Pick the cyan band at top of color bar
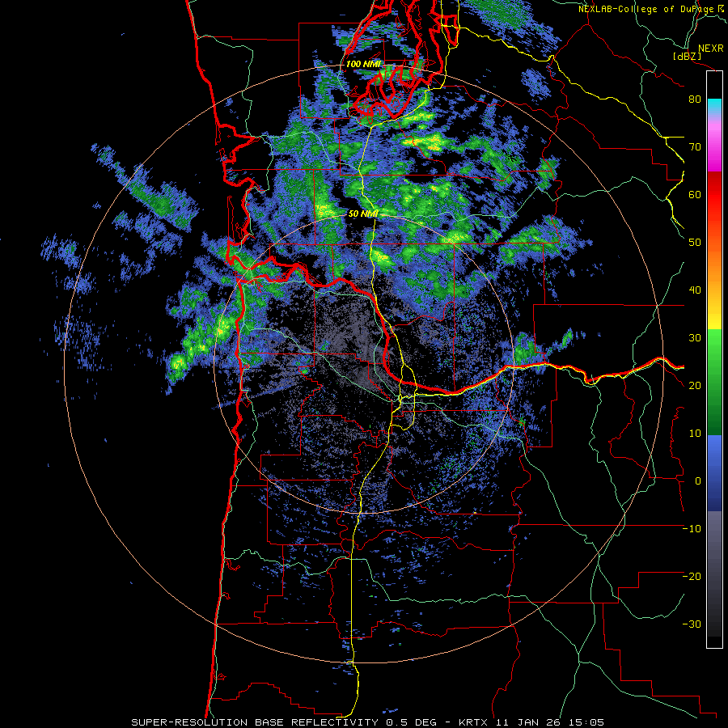Viewport: 728px width, 728px height. pyautogui.click(x=714, y=104)
